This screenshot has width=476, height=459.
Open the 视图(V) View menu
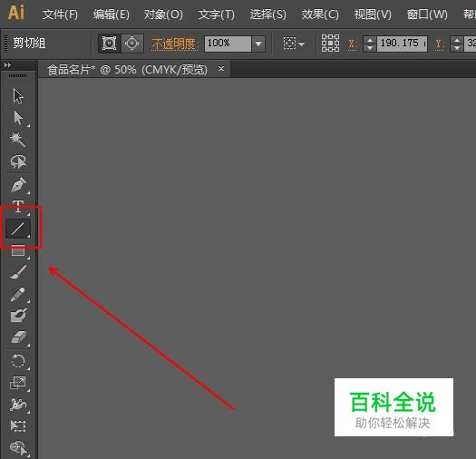coord(373,15)
